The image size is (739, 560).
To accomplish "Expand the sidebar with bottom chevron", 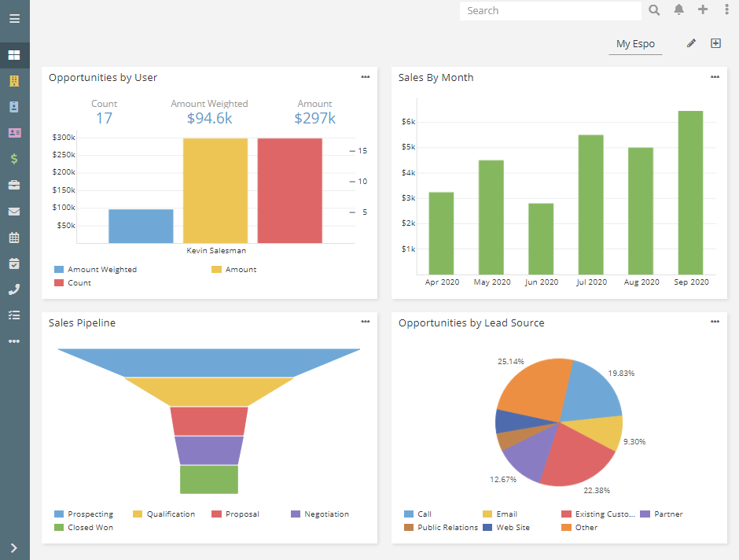I will coord(13,547).
